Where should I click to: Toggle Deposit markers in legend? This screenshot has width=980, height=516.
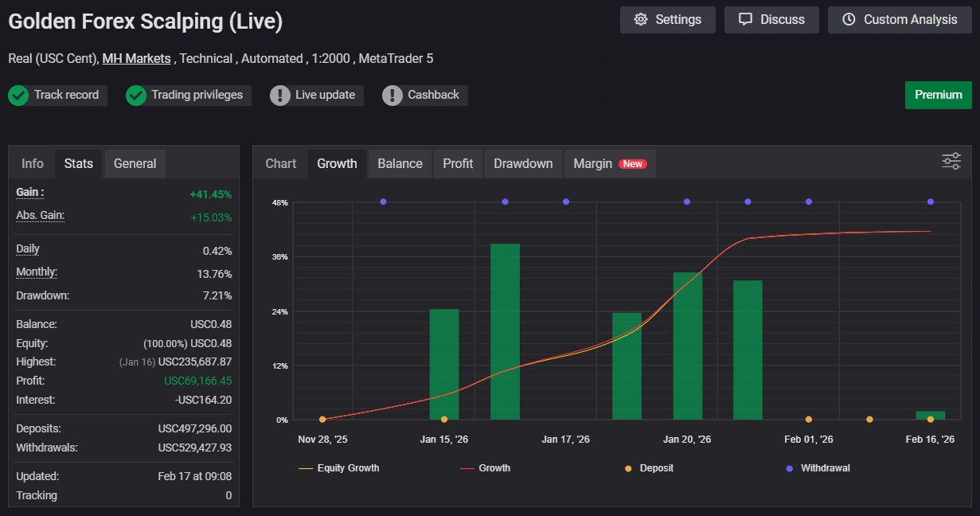click(650, 468)
